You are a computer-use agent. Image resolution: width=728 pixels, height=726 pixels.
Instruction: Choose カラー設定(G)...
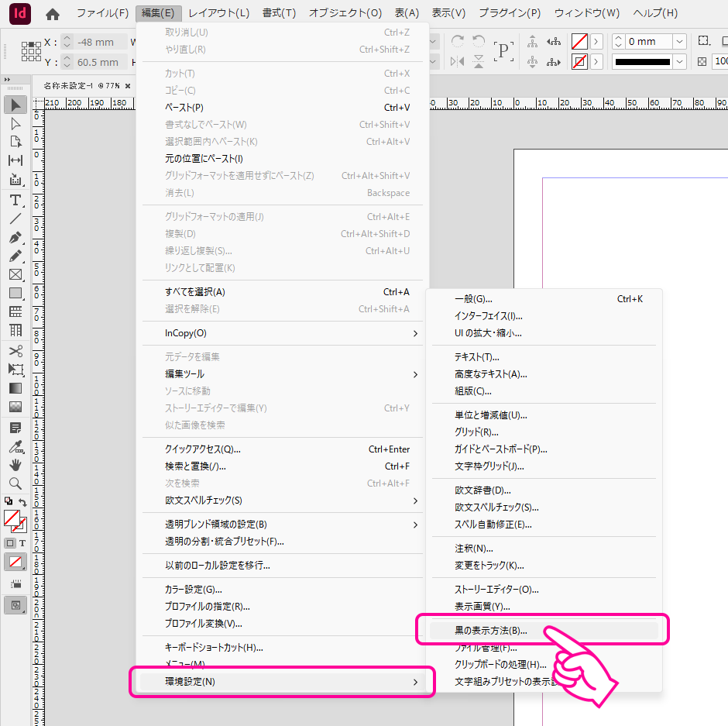coord(282,590)
